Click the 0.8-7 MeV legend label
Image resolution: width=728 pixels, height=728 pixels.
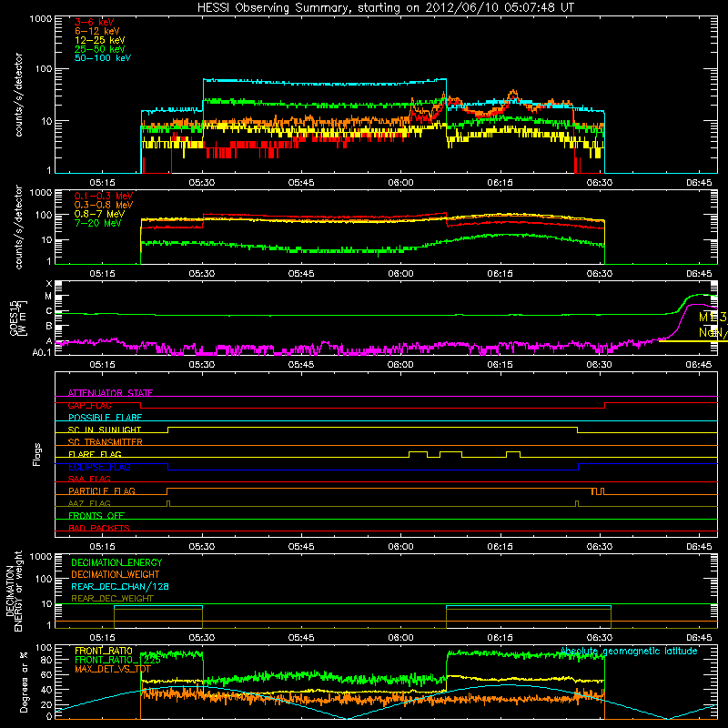[99, 214]
